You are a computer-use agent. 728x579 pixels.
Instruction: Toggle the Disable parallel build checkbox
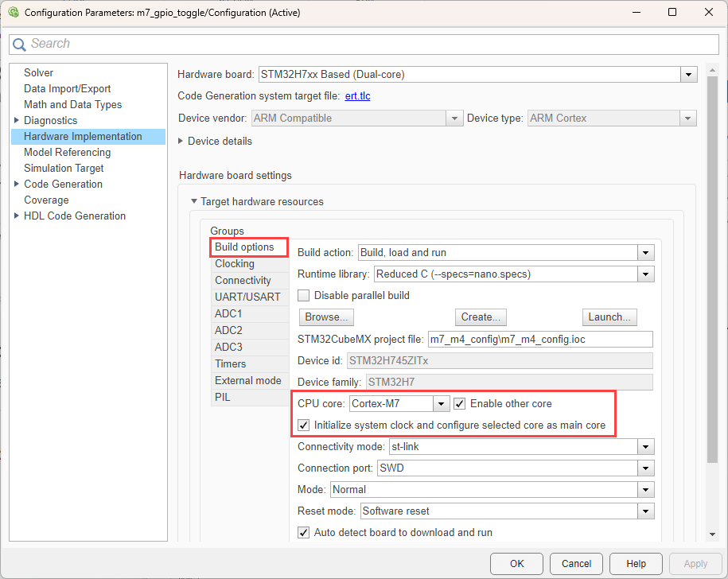(304, 295)
